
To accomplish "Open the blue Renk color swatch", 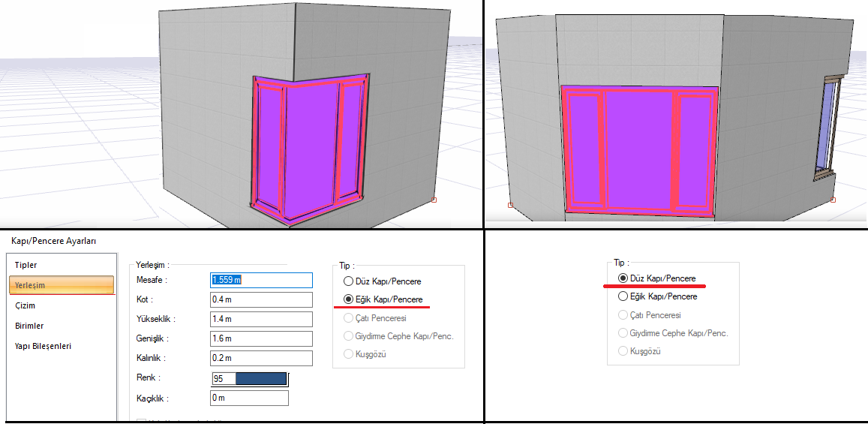I will (x=261, y=379).
